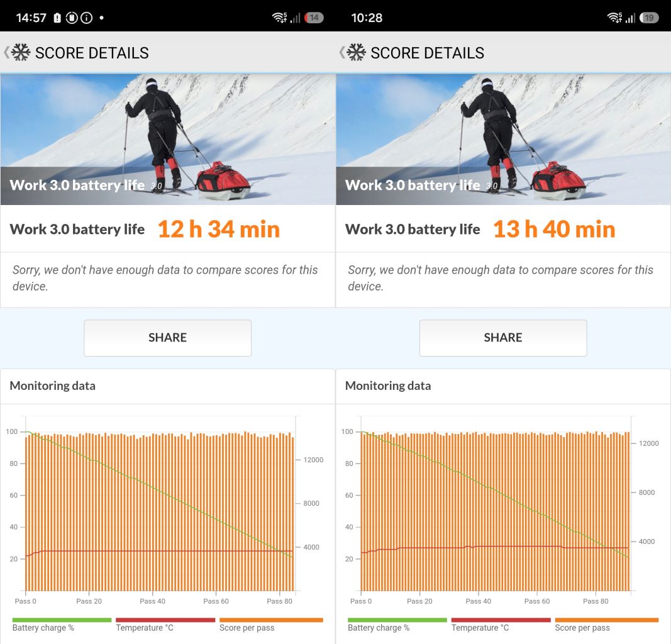
Task: Tap the battery alert icon next to 14:57
Action: click(x=57, y=18)
